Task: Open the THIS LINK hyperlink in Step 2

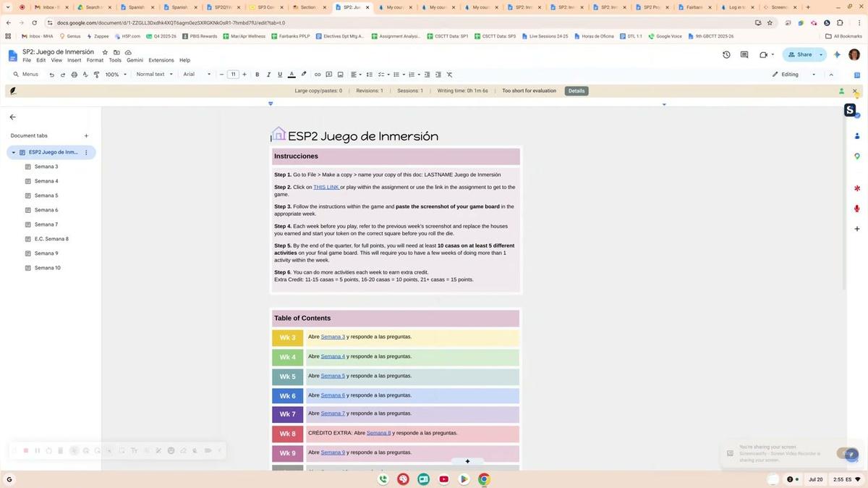Action: tap(326, 187)
